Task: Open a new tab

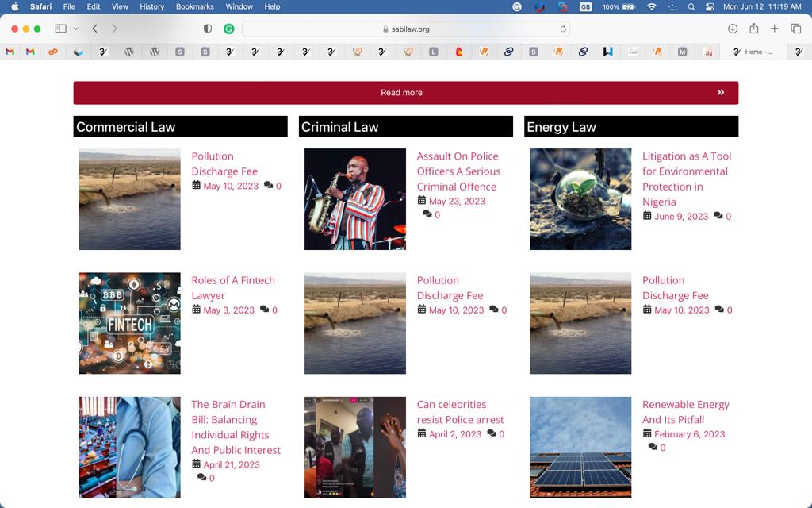Action: tap(775, 29)
